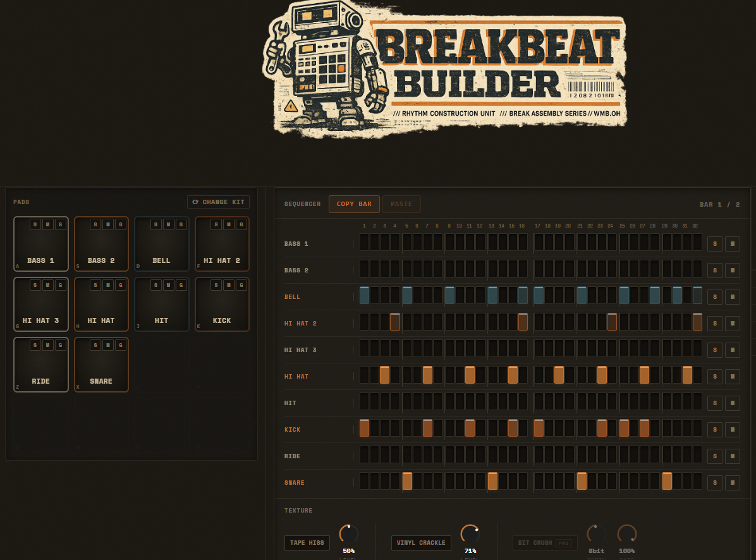Turn on Ride row step 32
This screenshot has width=756, height=560.
click(x=697, y=454)
